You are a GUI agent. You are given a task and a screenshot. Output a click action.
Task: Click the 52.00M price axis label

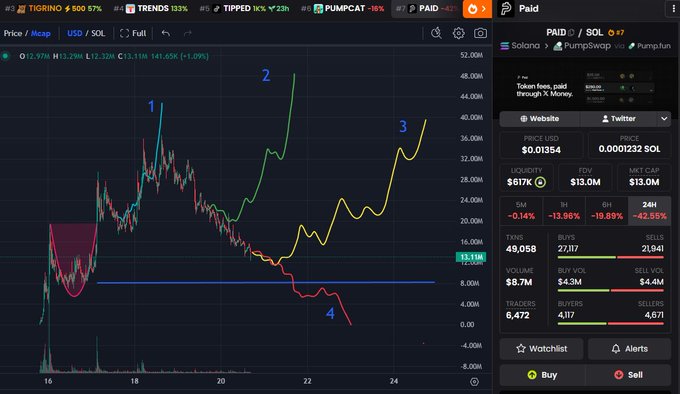tap(471, 55)
